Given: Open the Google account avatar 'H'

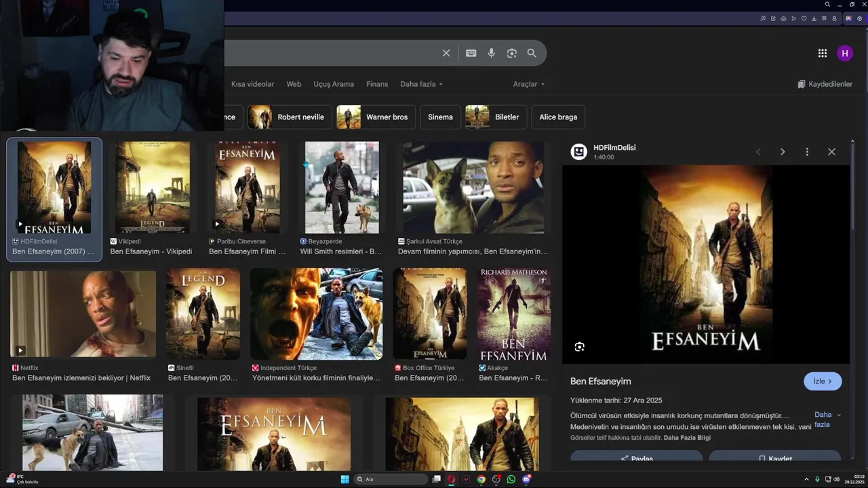Looking at the screenshot, I should [x=845, y=54].
